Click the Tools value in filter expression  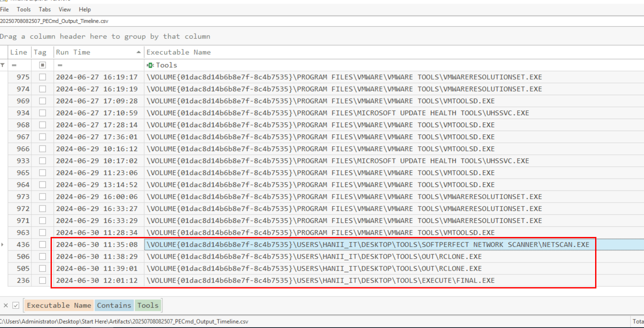tap(148, 305)
